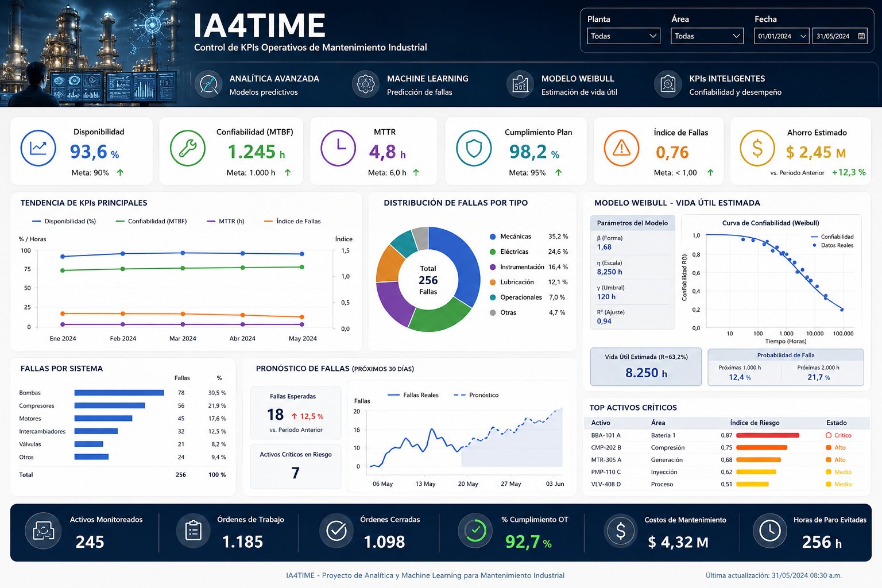The image size is (882, 588).
Task: Click red up arrow next to 12,5 %
Action: [294, 416]
